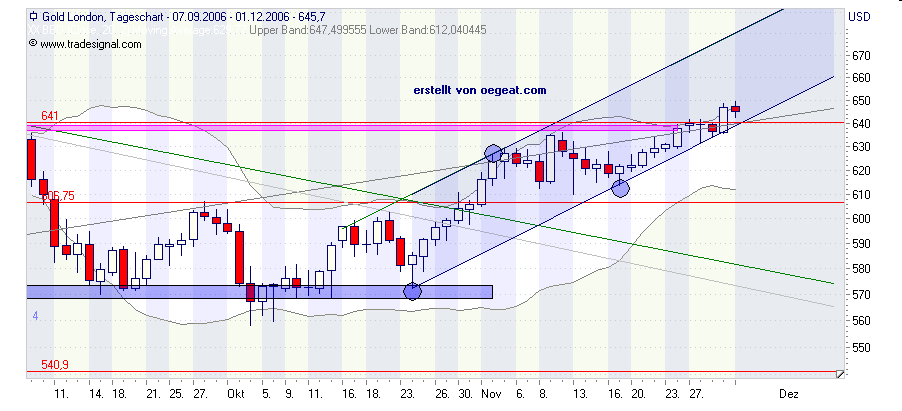The image size is (902, 411).
Task: Click the 'USD' currency label on price axis
Action: [x=859, y=17]
